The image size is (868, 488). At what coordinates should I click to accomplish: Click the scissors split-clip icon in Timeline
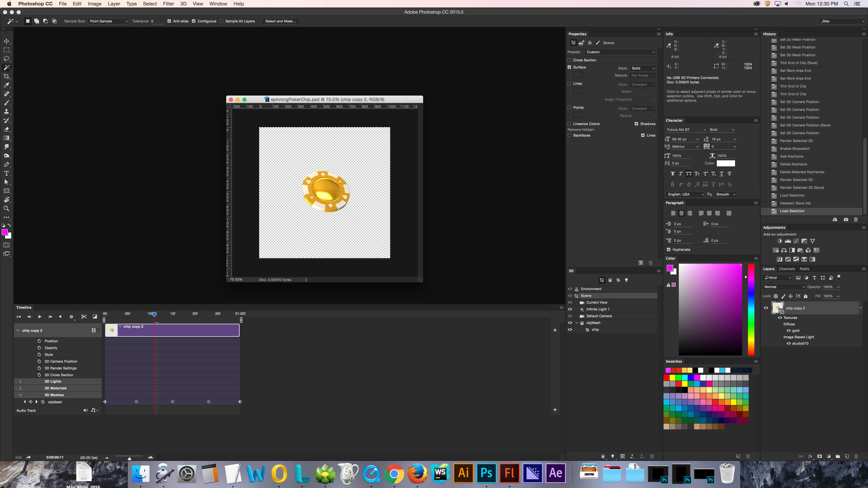pos(84,317)
